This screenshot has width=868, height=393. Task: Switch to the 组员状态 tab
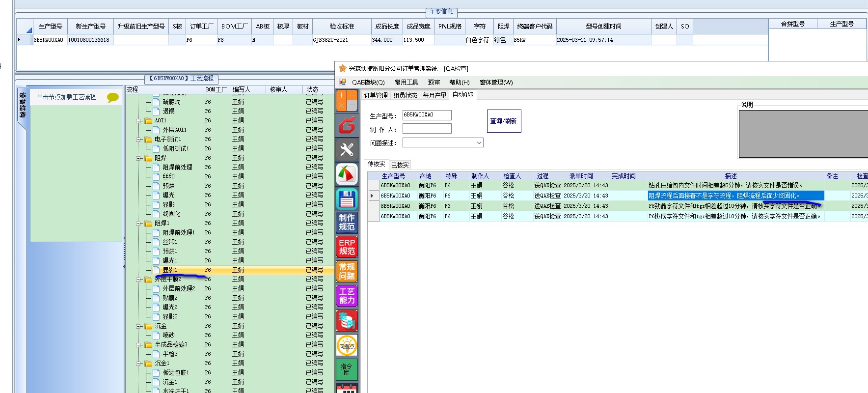(x=405, y=95)
